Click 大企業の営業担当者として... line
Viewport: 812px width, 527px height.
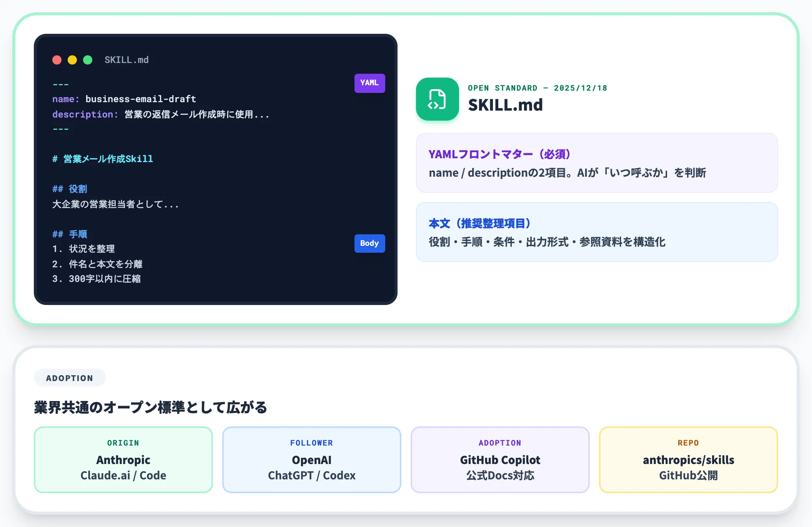pos(115,204)
